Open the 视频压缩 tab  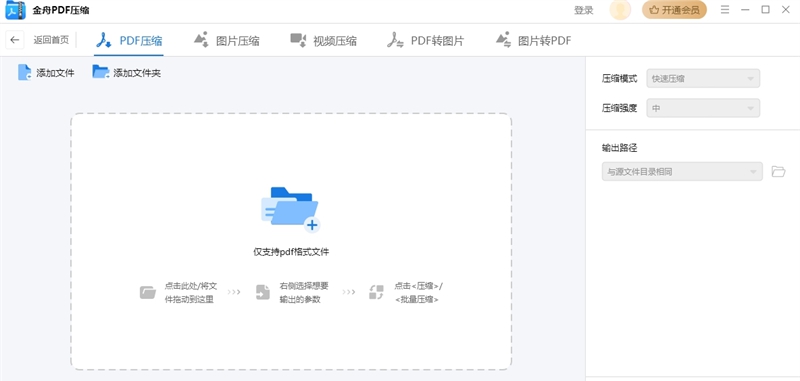[323, 41]
